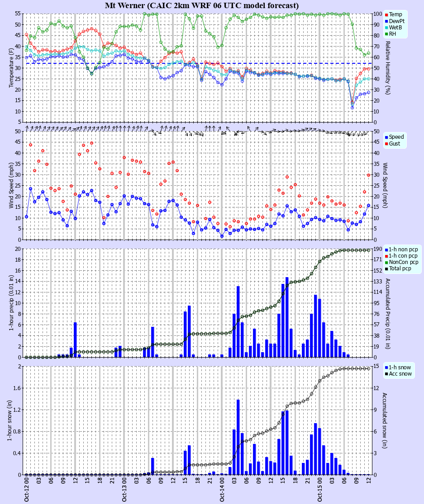Click the '1-hour snow (in)' axis label
Viewport: 424px width, 504px height.
pyautogui.click(x=10, y=421)
